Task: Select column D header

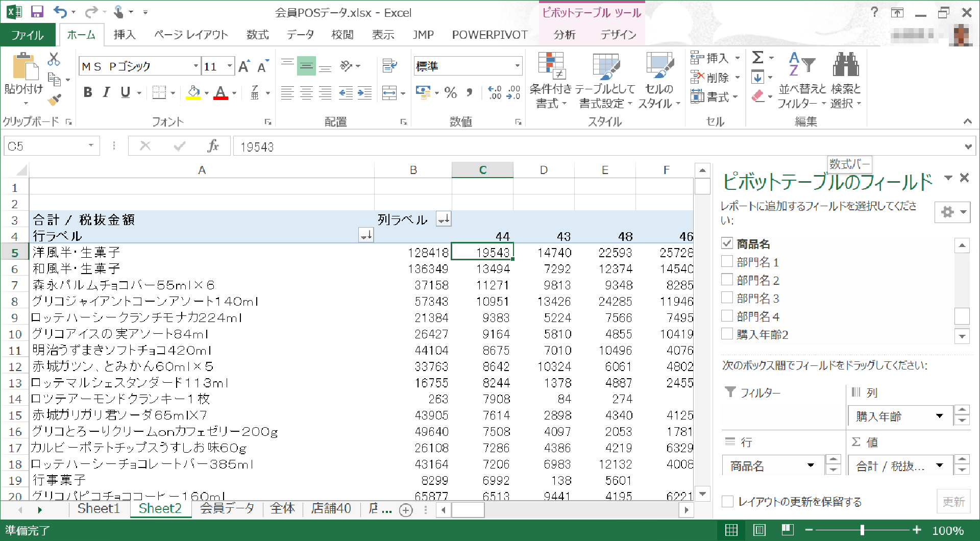Action: pos(544,170)
